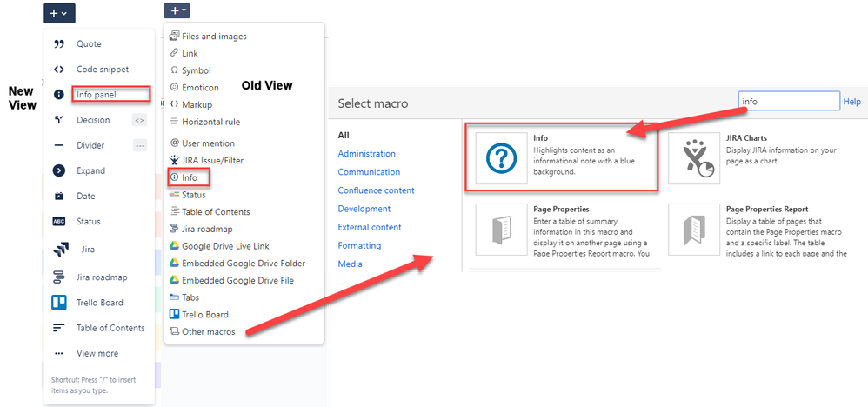Open the Old View insert plus dropdown
The image size is (868, 407).
[x=177, y=10]
